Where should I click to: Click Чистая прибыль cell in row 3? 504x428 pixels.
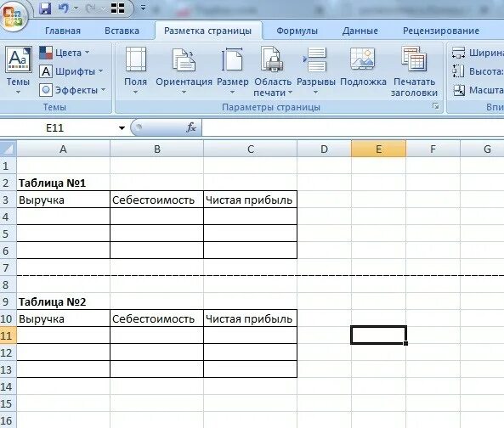coord(251,200)
